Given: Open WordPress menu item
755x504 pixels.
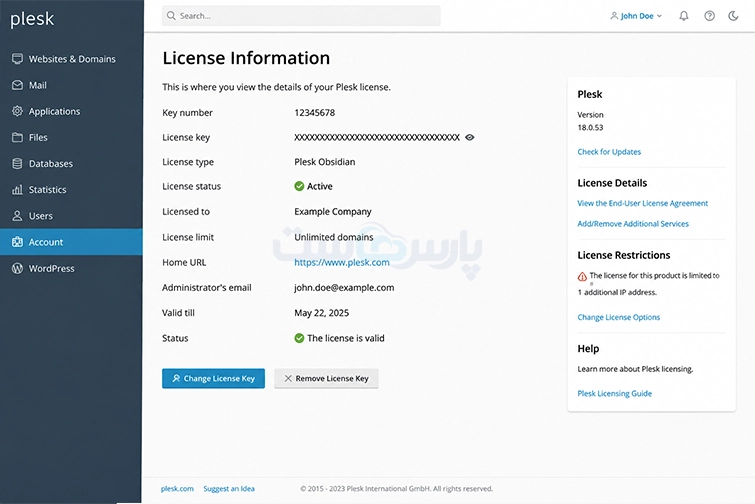Looking at the screenshot, I should coord(71,268).
